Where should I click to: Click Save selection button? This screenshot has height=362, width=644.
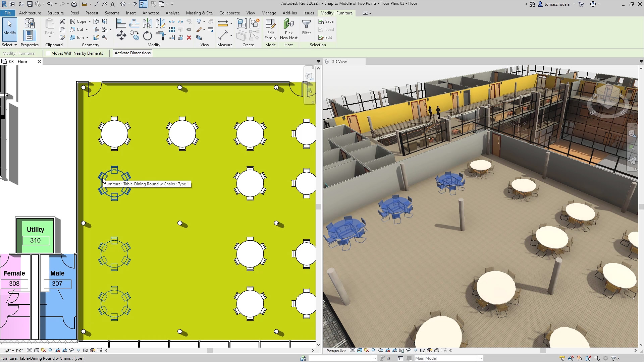coord(326,21)
